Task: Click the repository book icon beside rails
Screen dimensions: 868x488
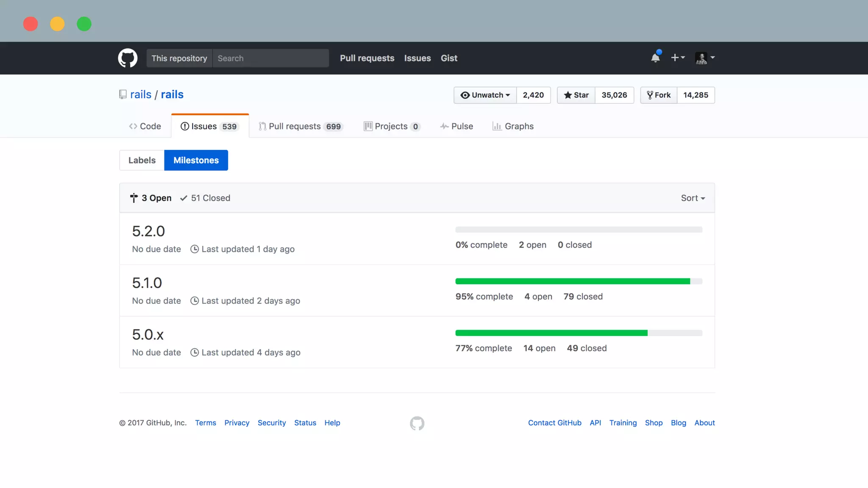Action: coord(123,94)
